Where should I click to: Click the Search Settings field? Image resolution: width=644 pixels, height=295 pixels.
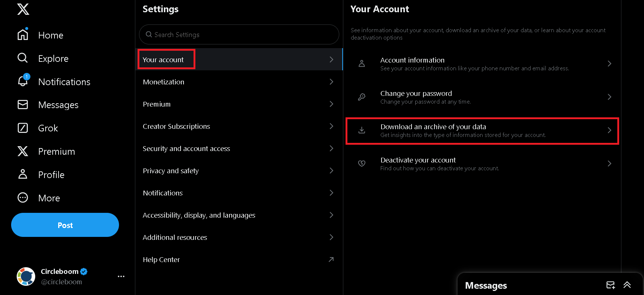pos(239,34)
